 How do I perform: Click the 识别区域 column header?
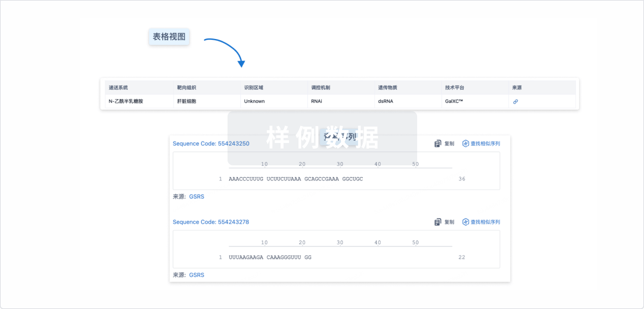(x=254, y=88)
